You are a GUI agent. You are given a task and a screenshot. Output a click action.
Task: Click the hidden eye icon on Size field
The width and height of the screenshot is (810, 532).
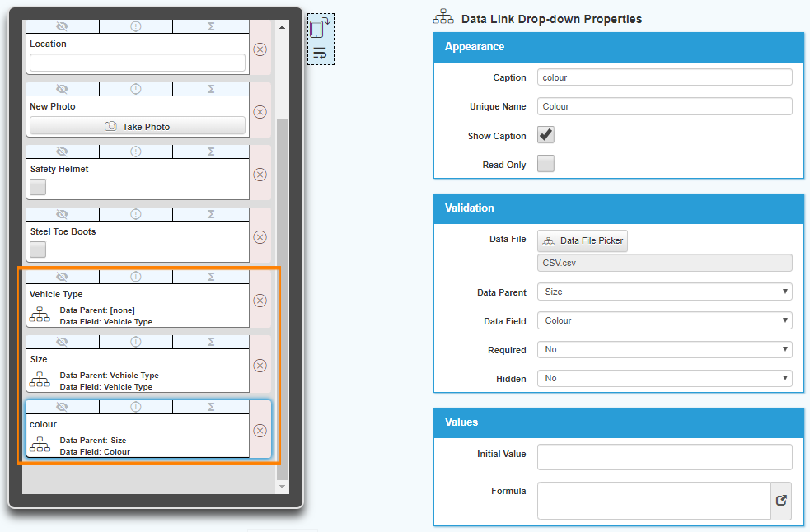[x=62, y=342]
